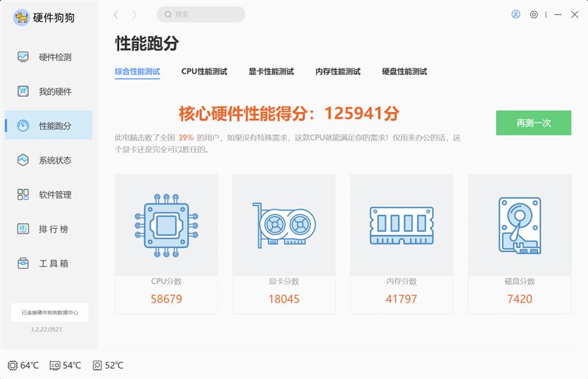The image size is (588, 379).
Task: Click the search magnifier icon
Action: (168, 15)
